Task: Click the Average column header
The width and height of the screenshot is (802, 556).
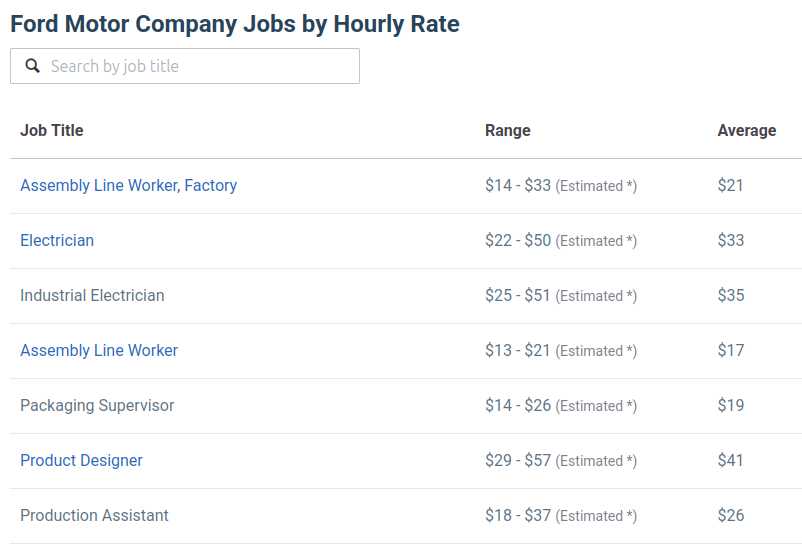Action: pyautogui.click(x=747, y=130)
